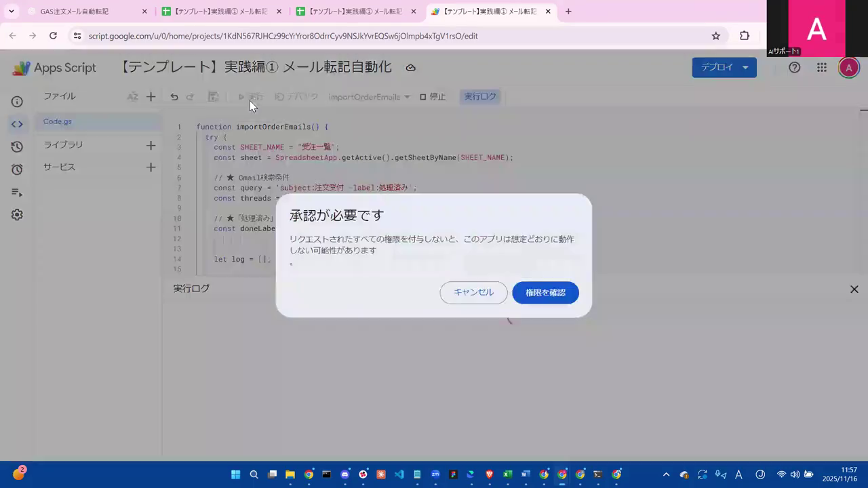Image resolution: width=868 pixels, height=488 pixels.
Task: Confirm permissions with 権限を確認
Action: 545,292
